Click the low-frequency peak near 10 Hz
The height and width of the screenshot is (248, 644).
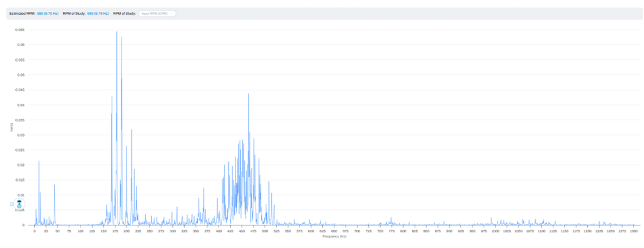point(39,161)
